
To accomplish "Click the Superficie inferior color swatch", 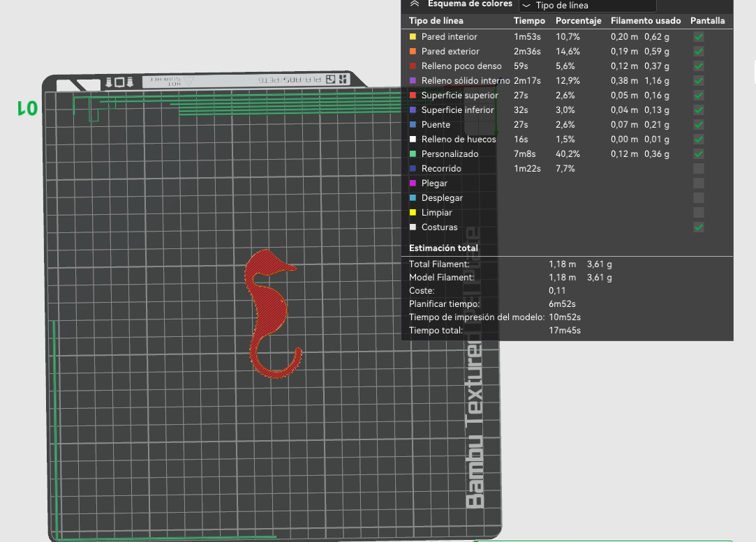I will coord(413,110).
